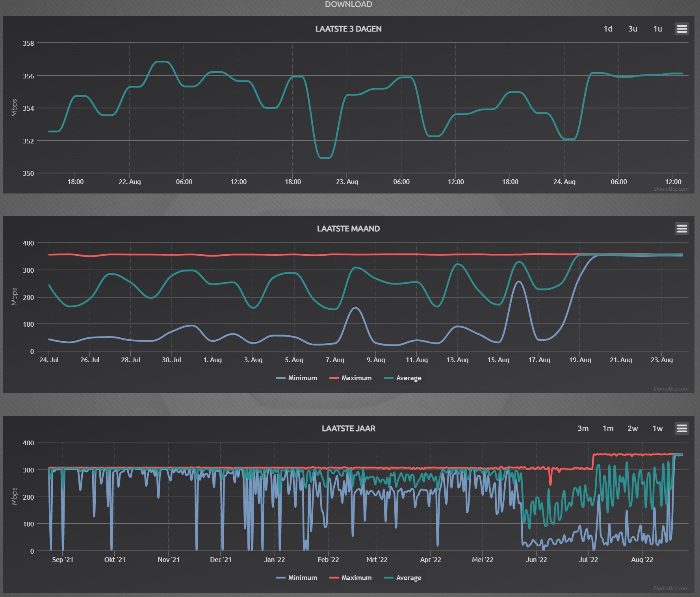This screenshot has width=700, height=597.
Task: Click the '19. Aug' label in Laatste Maand chart
Action: [x=580, y=360]
